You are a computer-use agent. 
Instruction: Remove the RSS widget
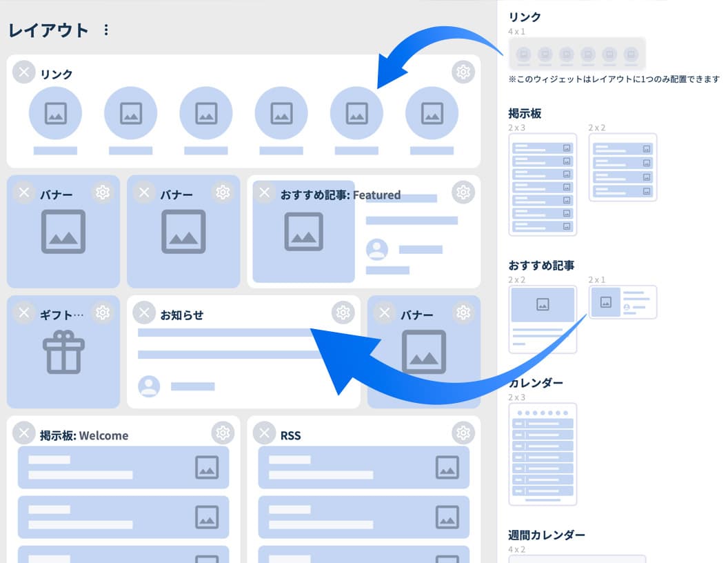tap(264, 433)
